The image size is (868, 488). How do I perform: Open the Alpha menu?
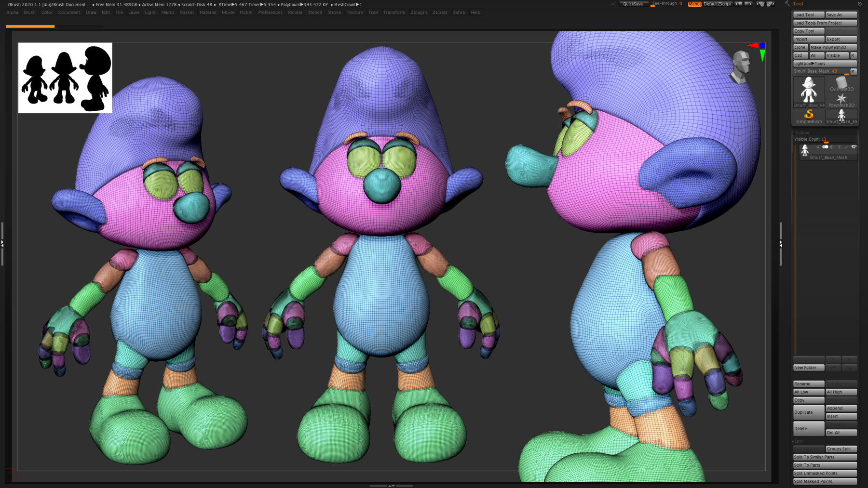13,13
